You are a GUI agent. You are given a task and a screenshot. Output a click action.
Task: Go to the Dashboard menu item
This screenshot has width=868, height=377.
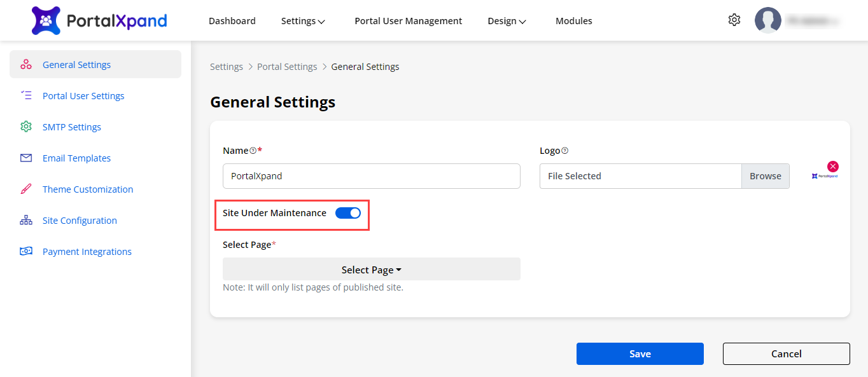232,21
